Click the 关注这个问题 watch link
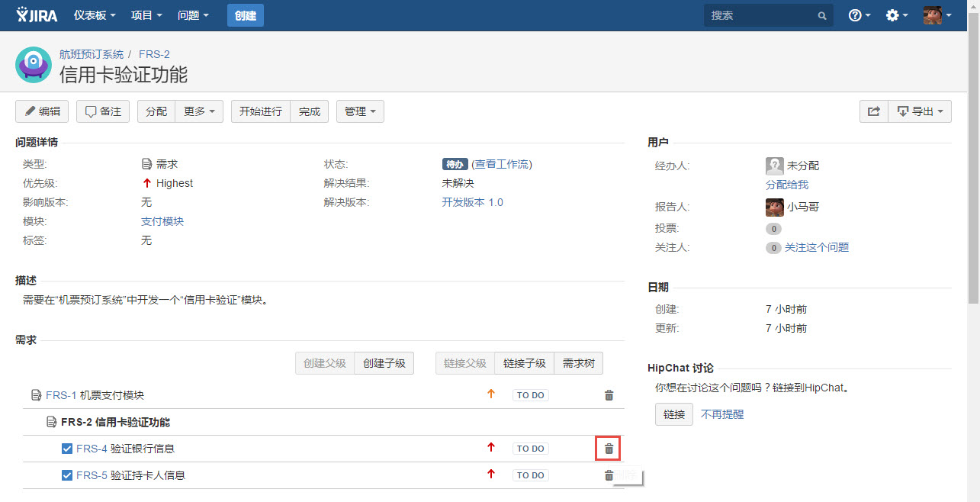The image size is (980, 502). click(817, 247)
